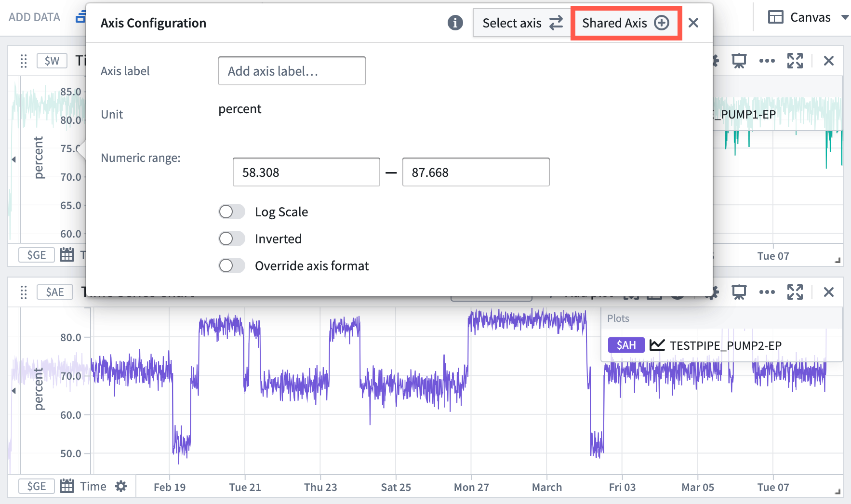Close the Axis Configuration dialog
This screenshot has width=851, height=504.
click(693, 23)
